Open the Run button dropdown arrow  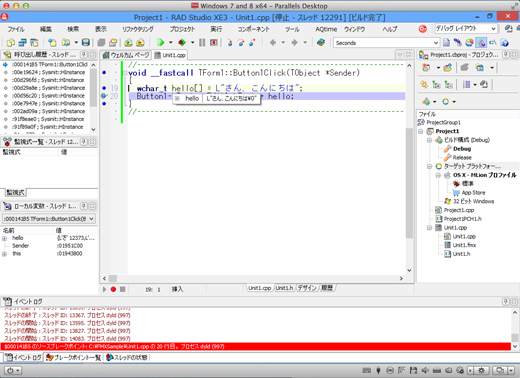point(171,42)
